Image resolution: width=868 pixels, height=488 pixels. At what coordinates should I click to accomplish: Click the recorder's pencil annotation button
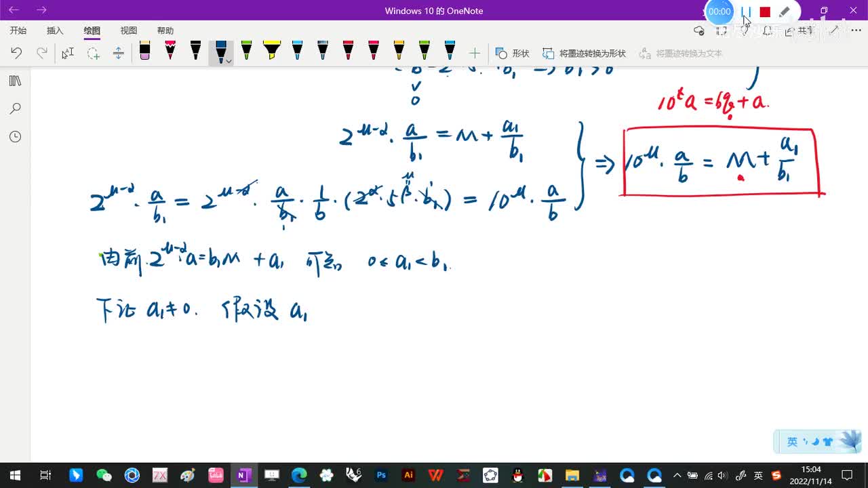coord(785,12)
